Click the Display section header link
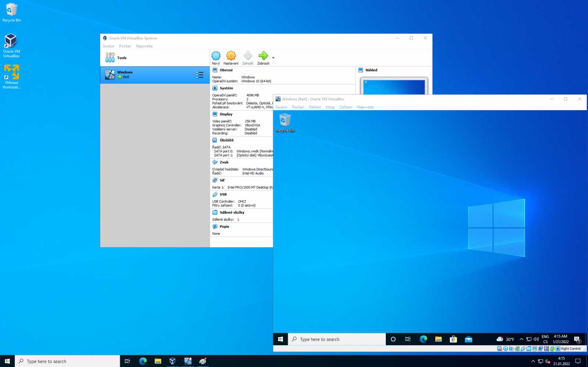 [x=226, y=114]
